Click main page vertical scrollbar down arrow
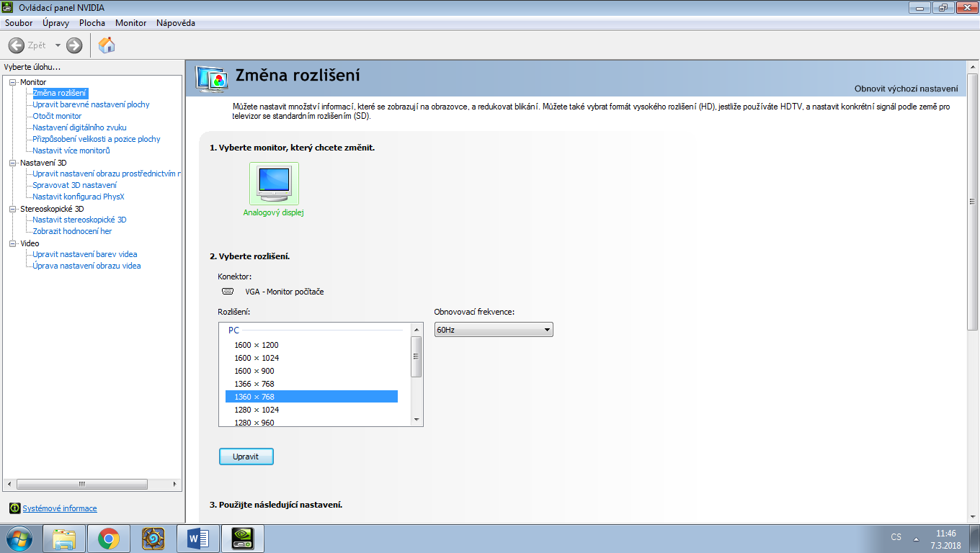980x553 pixels. click(972, 518)
